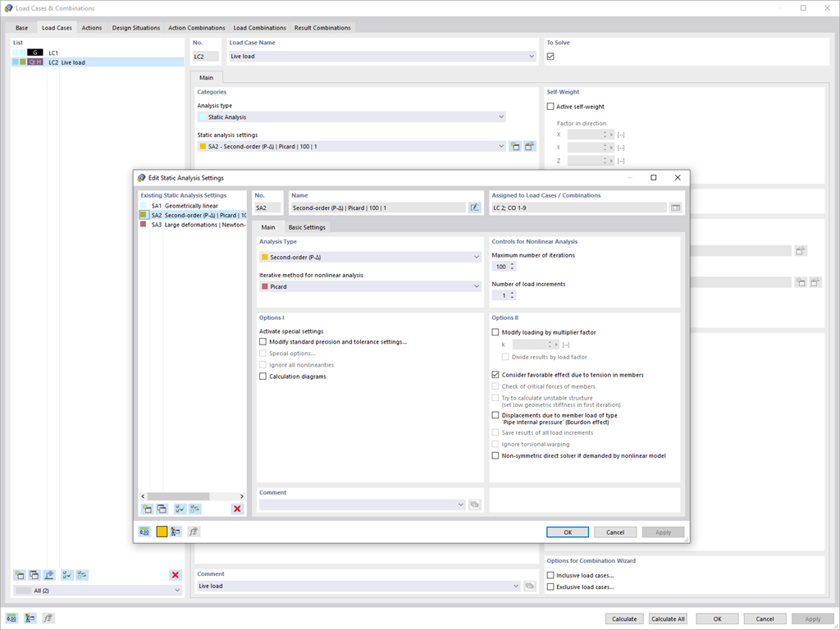Screen dimensions: 840x630
Task: Open the Result Combinations tab
Action: point(322,27)
